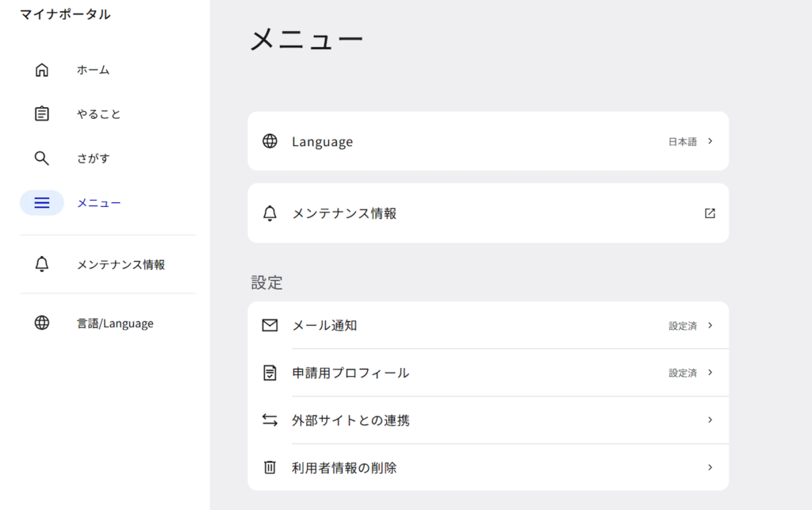Click the さがす magnifier search icon
812x510 pixels.
42,159
